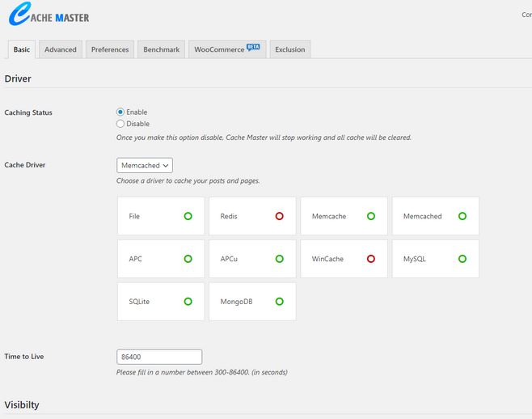Select the Enable caching radio button

[120, 112]
